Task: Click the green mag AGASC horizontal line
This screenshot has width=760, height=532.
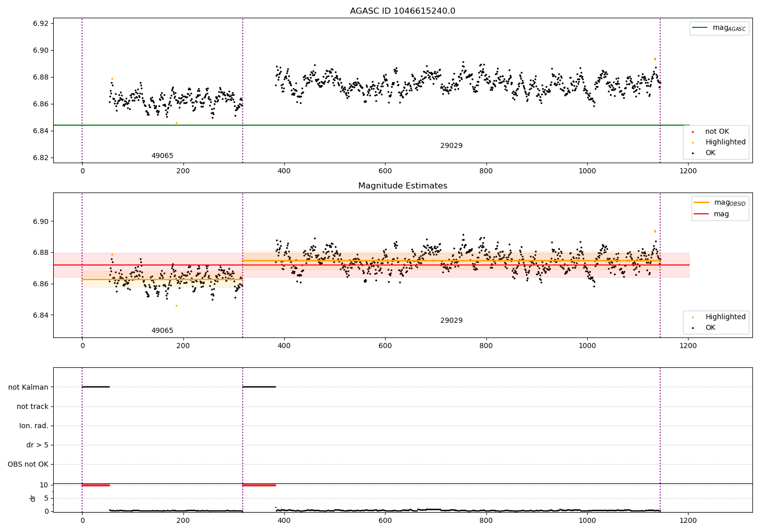Action: coord(371,125)
